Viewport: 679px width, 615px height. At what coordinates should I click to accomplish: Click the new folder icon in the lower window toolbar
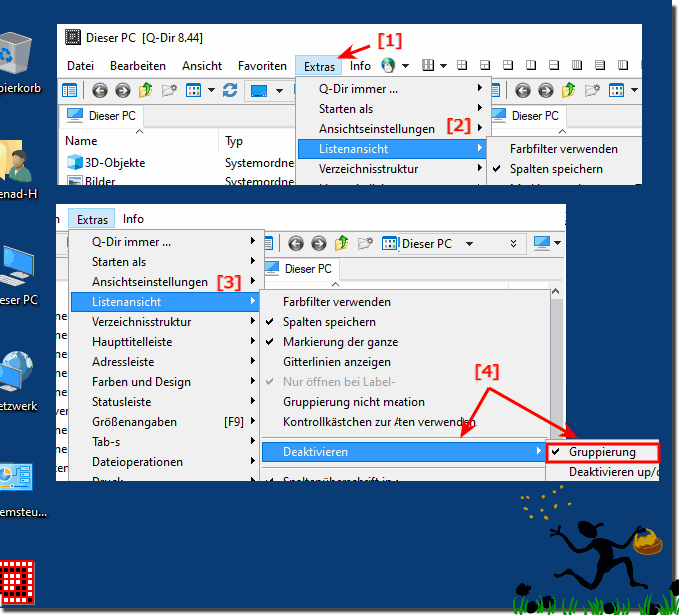[365, 243]
